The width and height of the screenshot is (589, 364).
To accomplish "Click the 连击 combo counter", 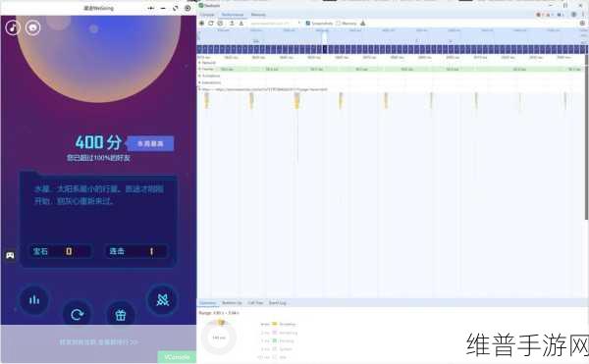I will click(136, 251).
